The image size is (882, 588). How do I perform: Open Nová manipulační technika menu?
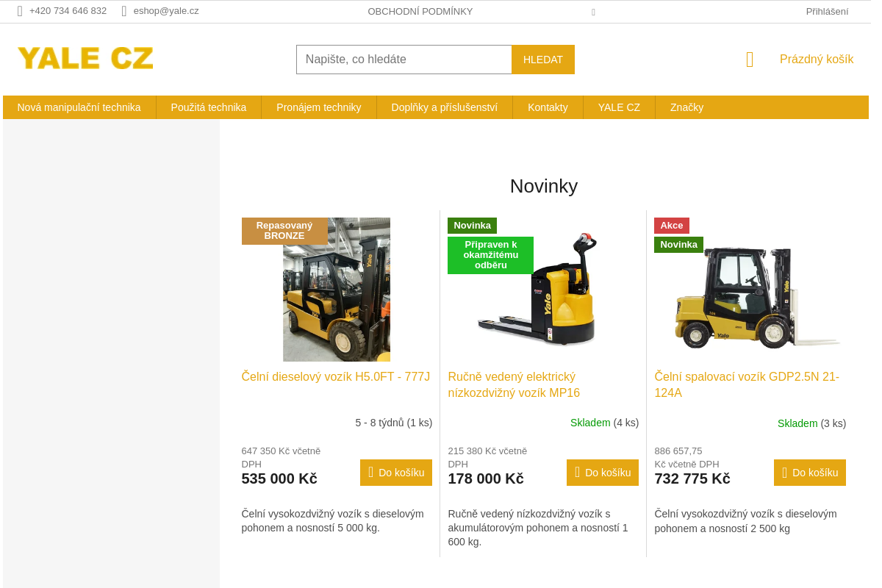tap(79, 107)
